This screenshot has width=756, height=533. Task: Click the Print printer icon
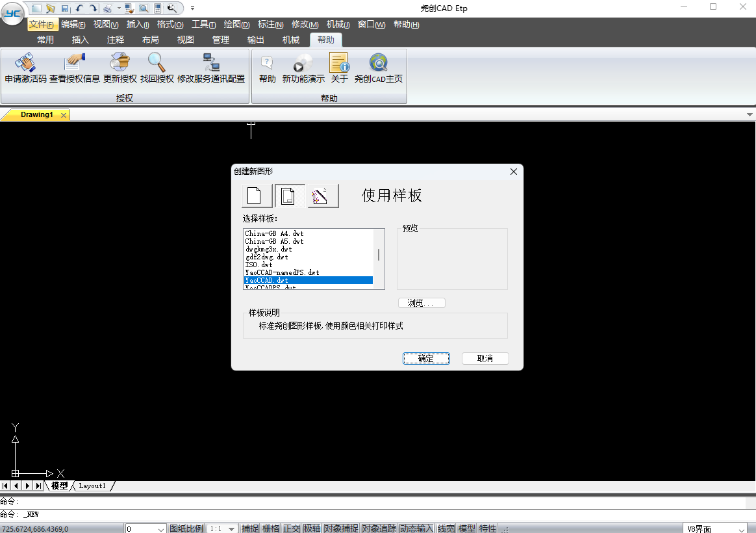pyautogui.click(x=108, y=8)
